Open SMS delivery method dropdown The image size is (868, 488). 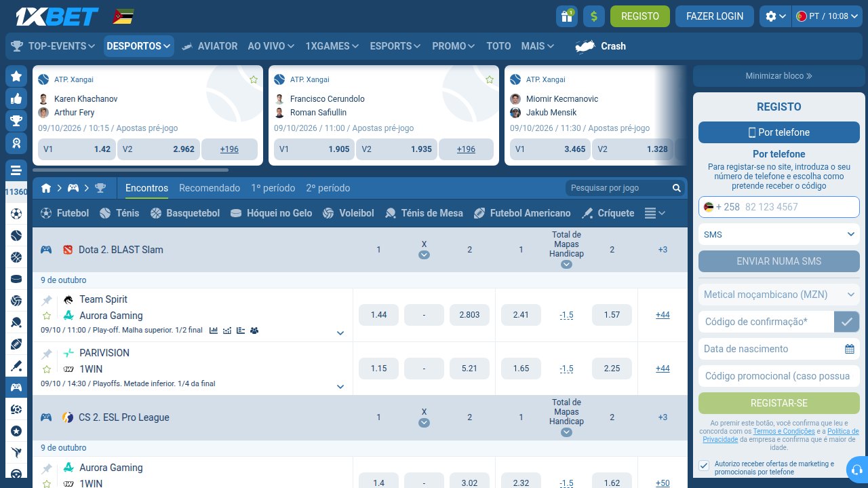tap(779, 234)
